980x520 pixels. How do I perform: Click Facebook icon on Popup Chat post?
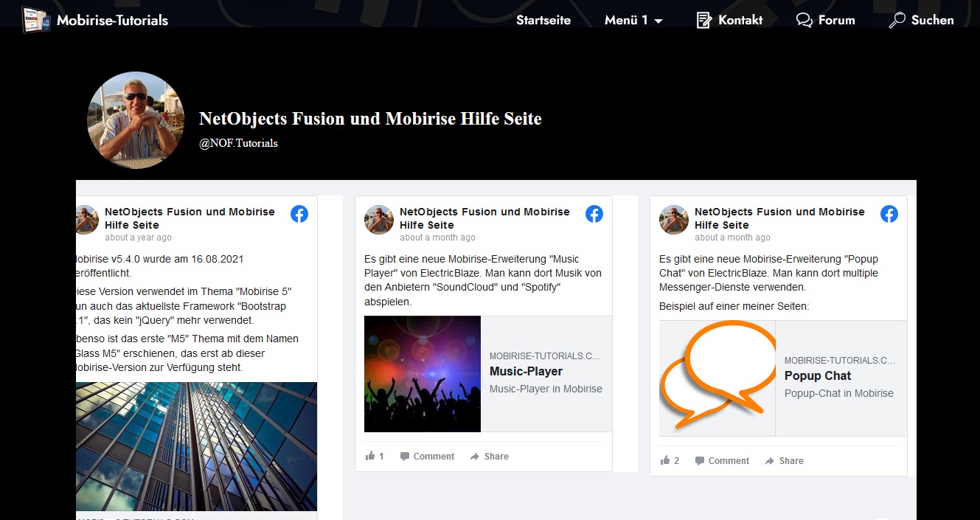pos(889,214)
